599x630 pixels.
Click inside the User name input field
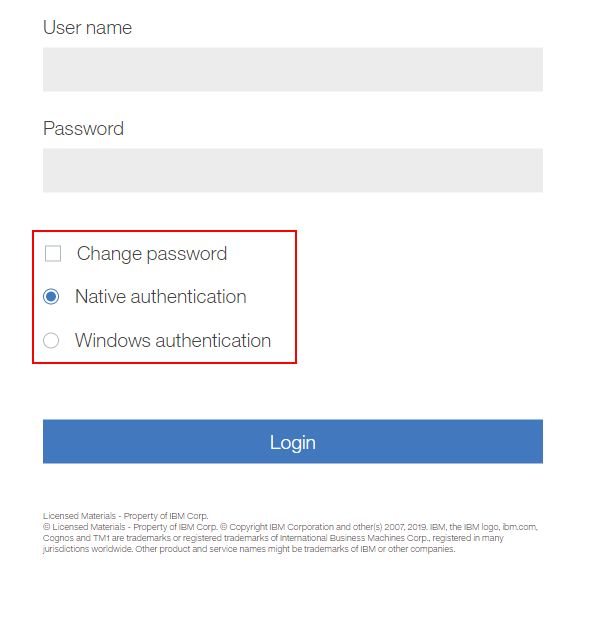pos(292,70)
